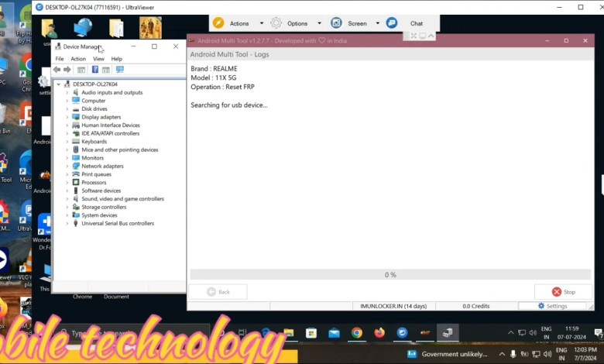
Task: Open Settings in Android Multi Tool status bar
Action: 552,306
